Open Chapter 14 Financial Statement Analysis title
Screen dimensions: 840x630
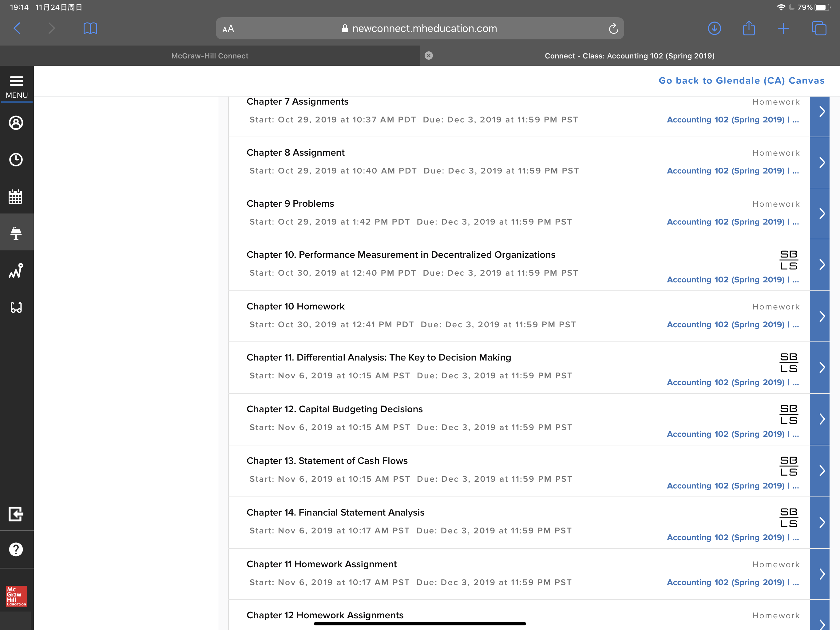[335, 512]
